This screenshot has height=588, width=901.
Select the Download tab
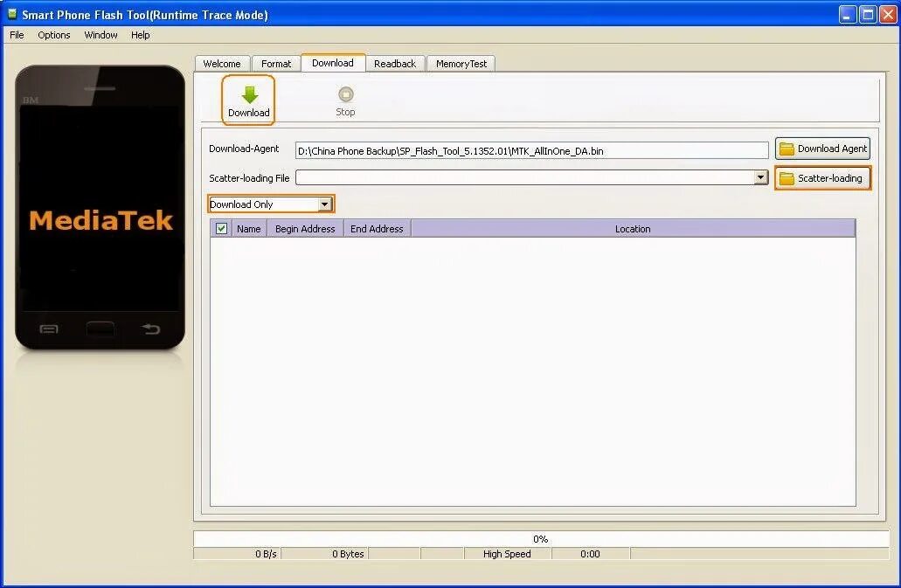point(333,63)
